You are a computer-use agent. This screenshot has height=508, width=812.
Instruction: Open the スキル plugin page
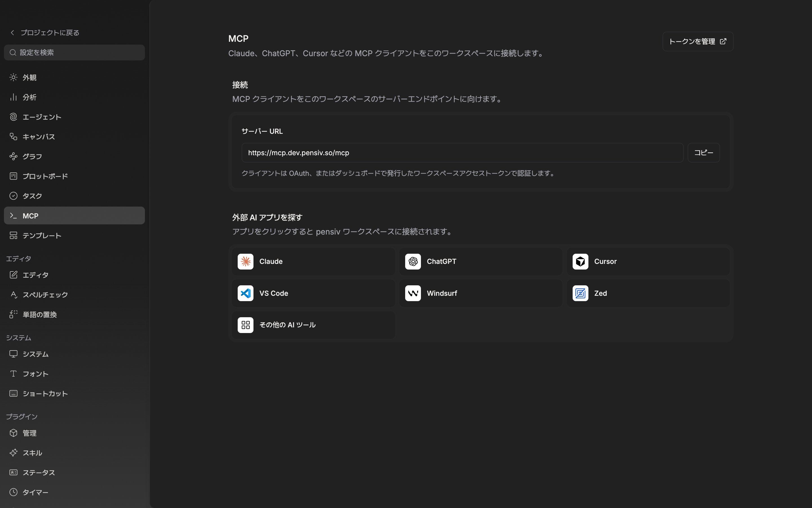74,453
